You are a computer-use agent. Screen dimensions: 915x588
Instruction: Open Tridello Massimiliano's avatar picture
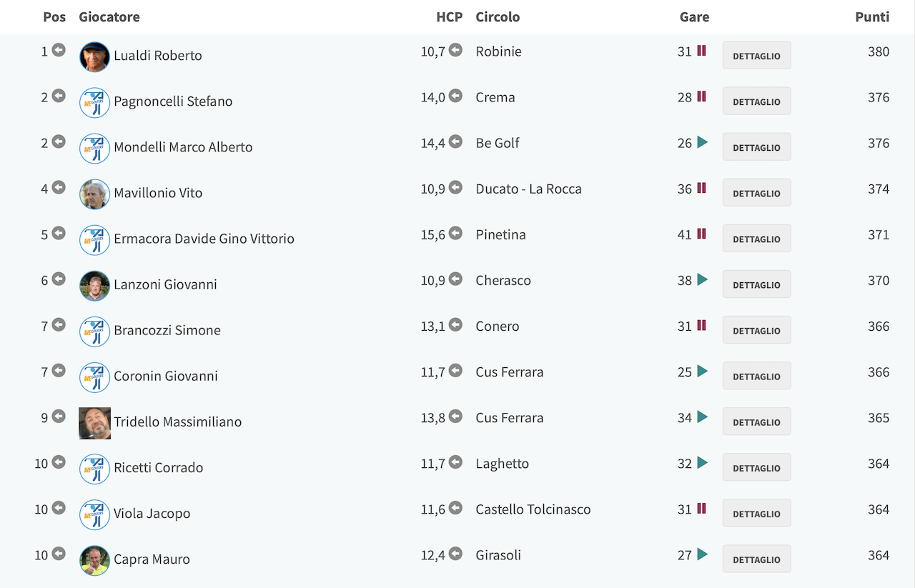tap(94, 423)
